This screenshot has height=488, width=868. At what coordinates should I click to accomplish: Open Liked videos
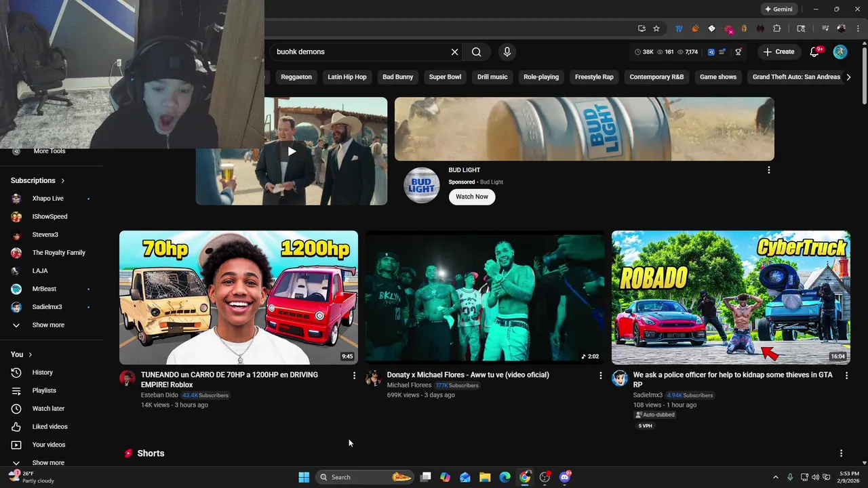pyautogui.click(x=50, y=427)
